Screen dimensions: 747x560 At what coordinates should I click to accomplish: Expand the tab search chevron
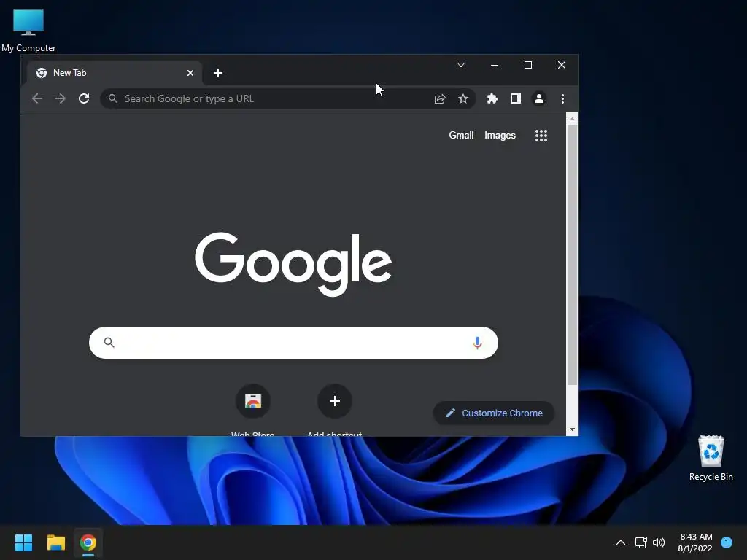[x=461, y=65]
